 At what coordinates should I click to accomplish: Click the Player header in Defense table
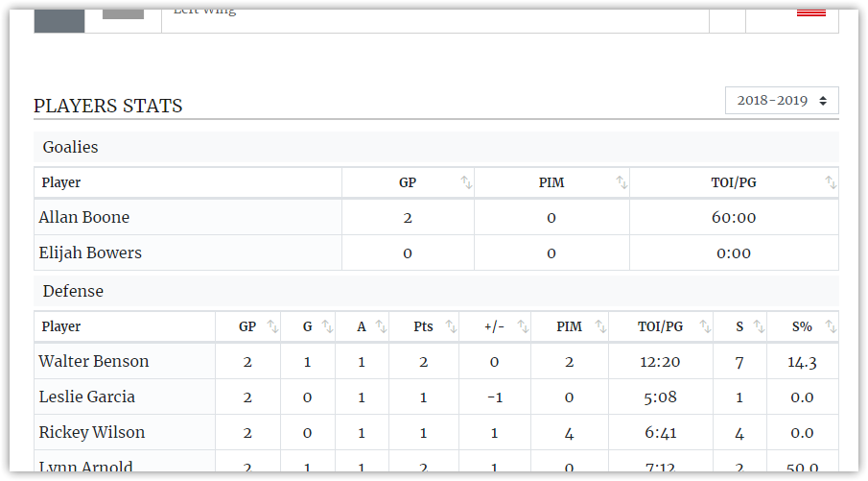click(x=60, y=326)
